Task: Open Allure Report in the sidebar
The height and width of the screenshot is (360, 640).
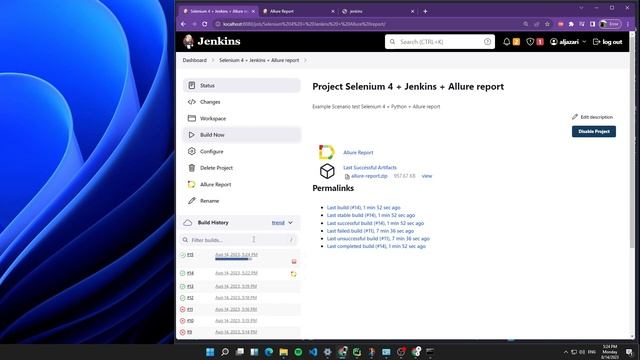Action: click(x=242, y=184)
